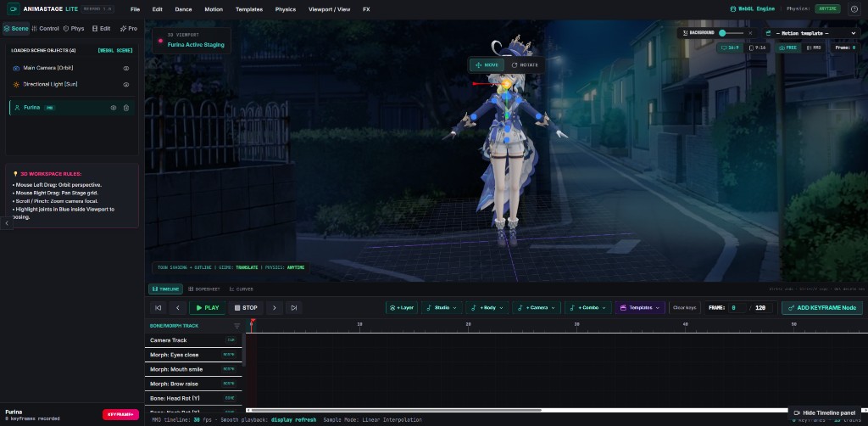Click the Clear keys button
Screen dimensions: 868x426
(684, 308)
